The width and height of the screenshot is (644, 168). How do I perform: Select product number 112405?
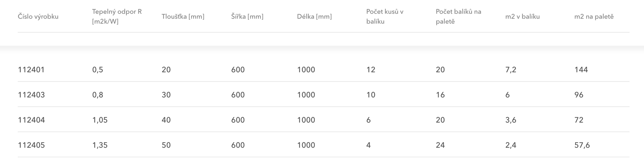point(31,145)
